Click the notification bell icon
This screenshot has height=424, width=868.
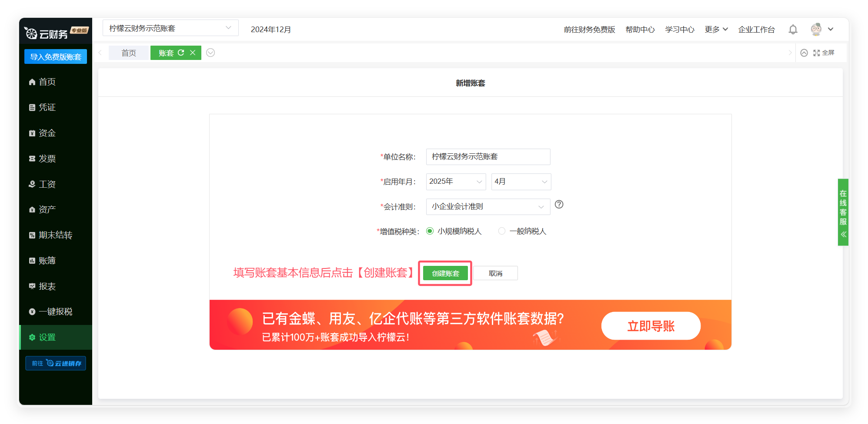point(793,30)
